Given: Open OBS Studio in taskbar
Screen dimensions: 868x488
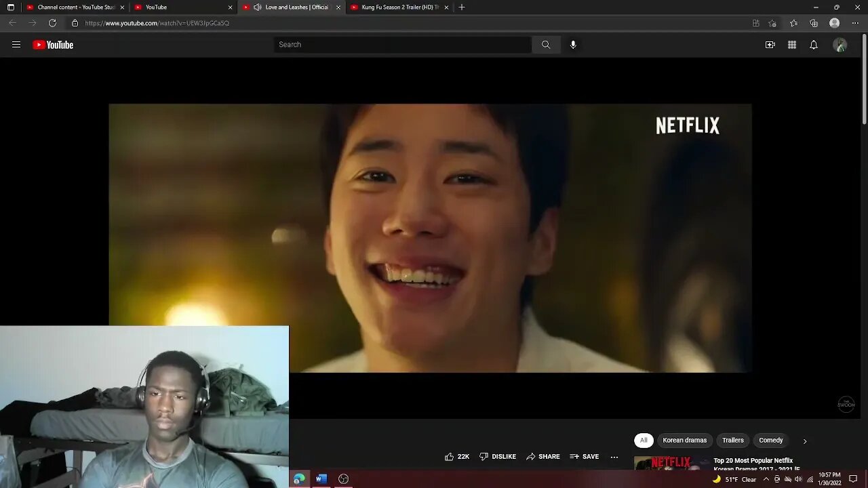Looking at the screenshot, I should tap(344, 479).
